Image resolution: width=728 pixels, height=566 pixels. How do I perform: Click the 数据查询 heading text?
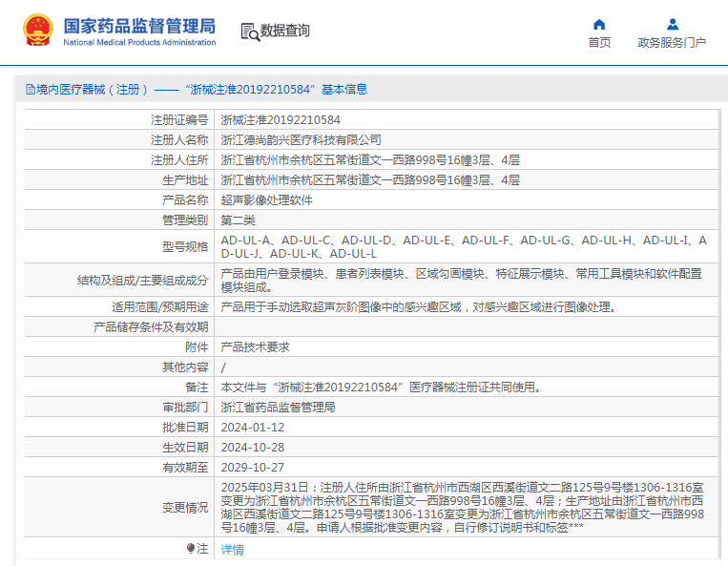pyautogui.click(x=284, y=31)
